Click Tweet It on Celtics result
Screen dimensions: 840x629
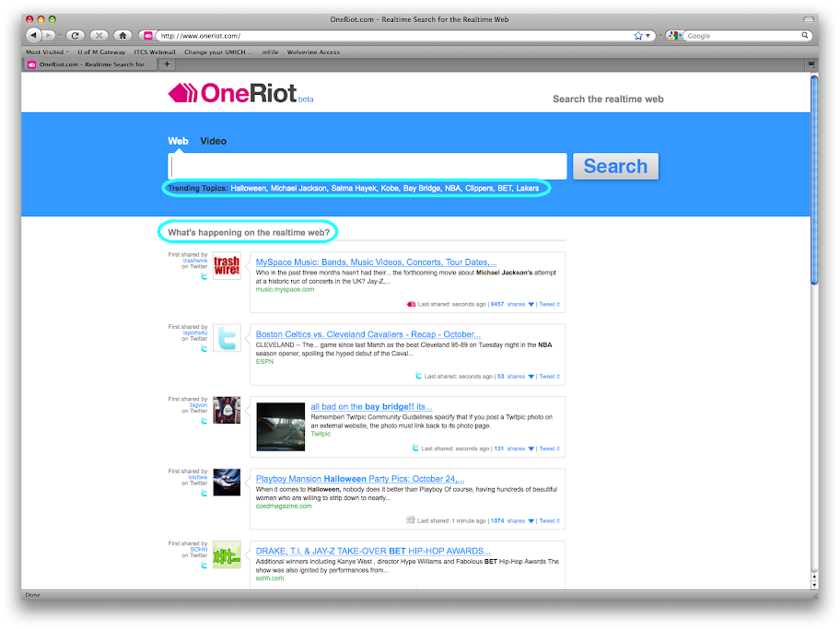click(549, 377)
